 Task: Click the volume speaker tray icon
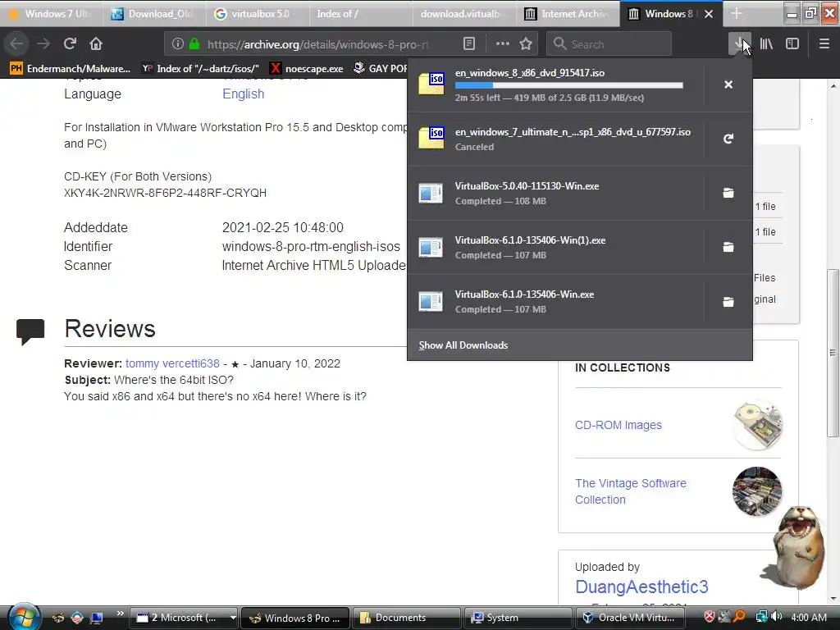777,617
